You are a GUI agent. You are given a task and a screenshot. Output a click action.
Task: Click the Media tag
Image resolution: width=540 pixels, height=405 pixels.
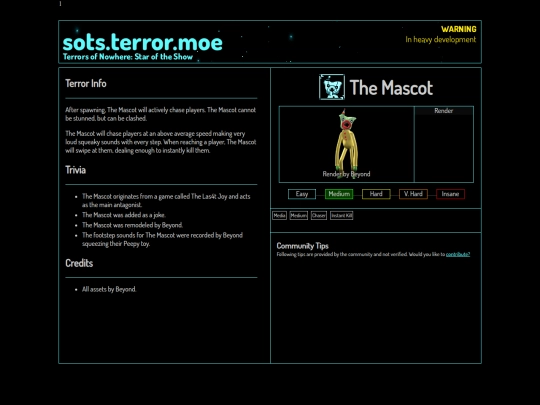tap(279, 216)
